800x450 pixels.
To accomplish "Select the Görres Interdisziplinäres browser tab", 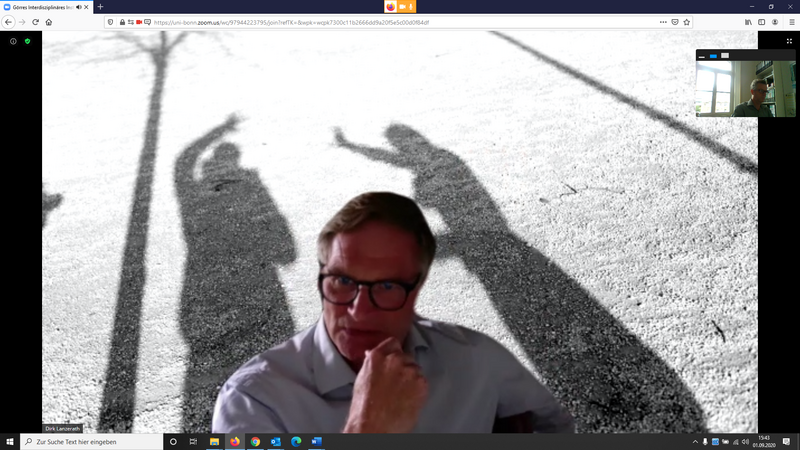I will tap(45, 7).
